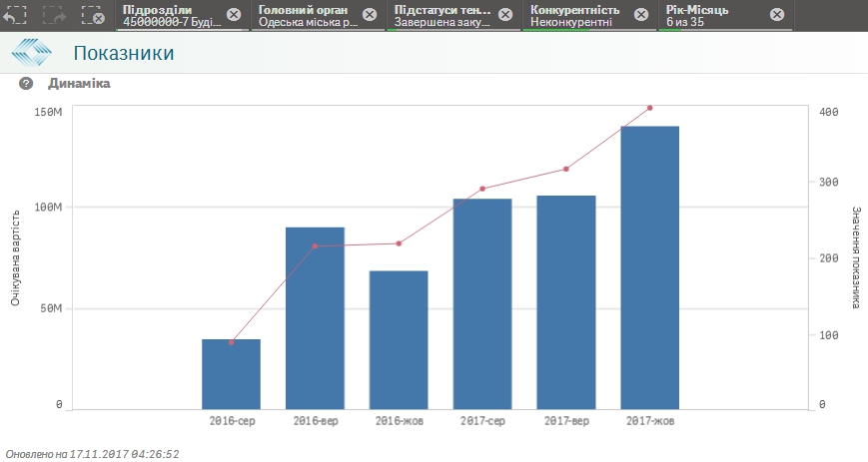The height and width of the screenshot is (462, 868).
Task: Open the Головний орган selection list
Action: (307, 15)
